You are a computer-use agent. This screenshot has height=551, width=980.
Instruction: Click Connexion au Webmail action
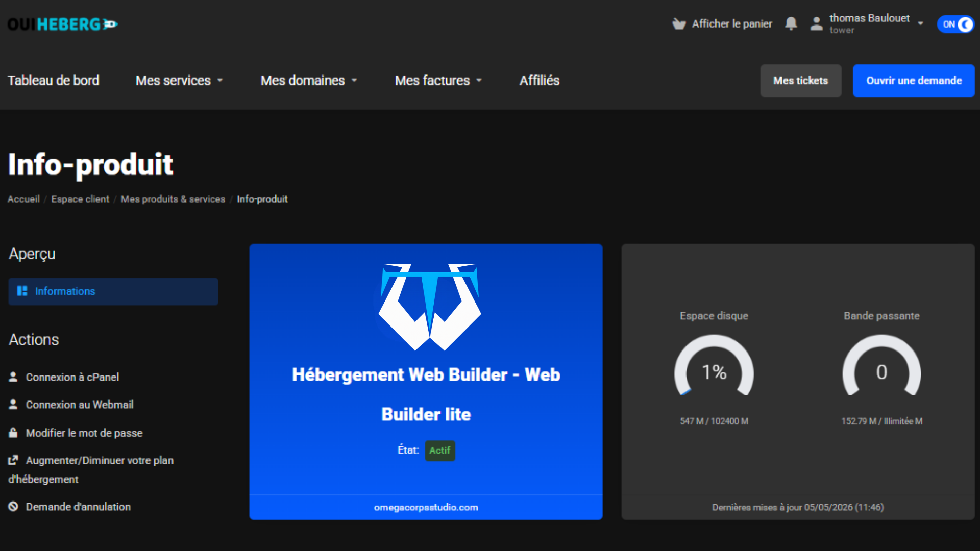coord(80,405)
